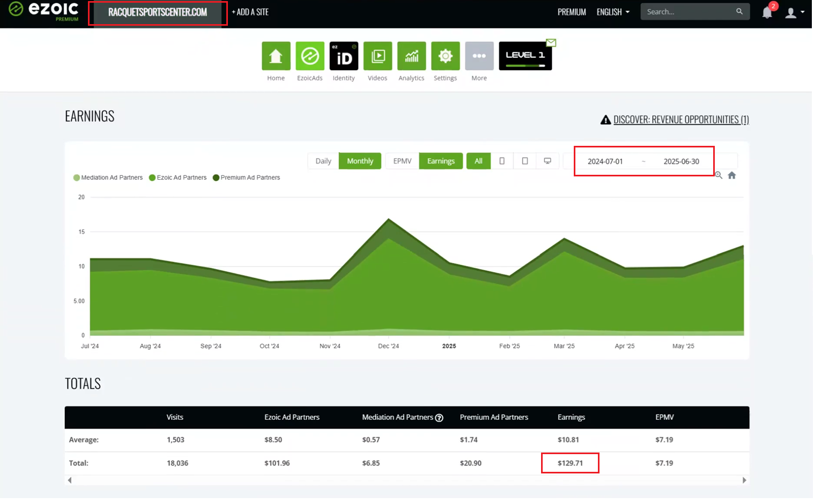
Task: Open the Home dashboard icon
Action: [276, 56]
